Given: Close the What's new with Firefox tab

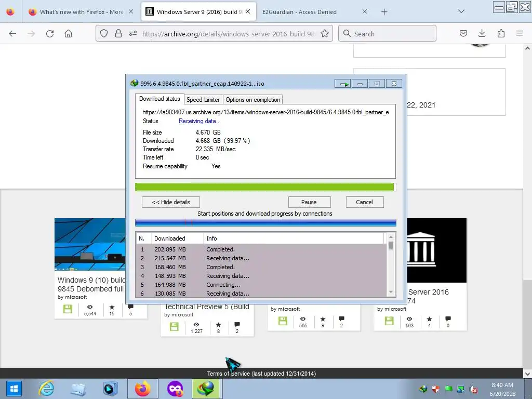Looking at the screenshot, I should coord(131,11).
